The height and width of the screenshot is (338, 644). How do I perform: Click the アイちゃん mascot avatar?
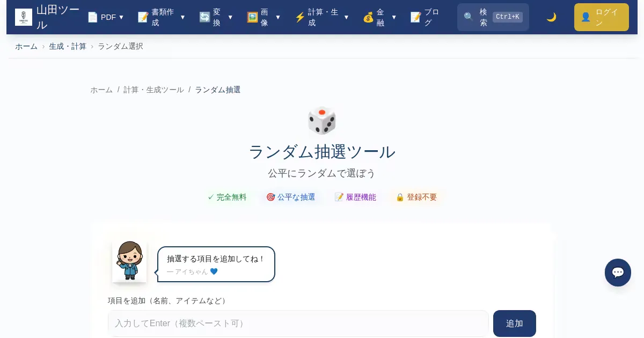pyautogui.click(x=129, y=261)
